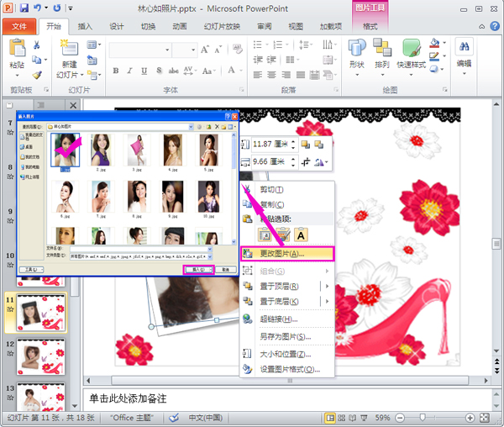Open the Editing binoculars icon
The image size is (504, 427).
(464, 47)
